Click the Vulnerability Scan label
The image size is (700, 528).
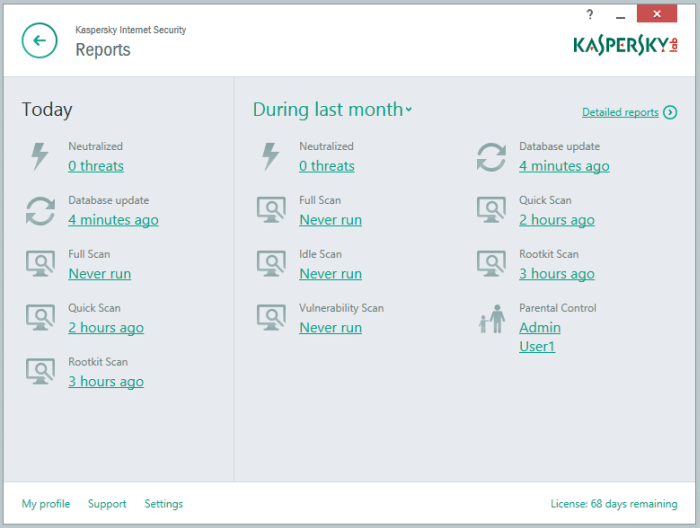pyautogui.click(x=341, y=308)
